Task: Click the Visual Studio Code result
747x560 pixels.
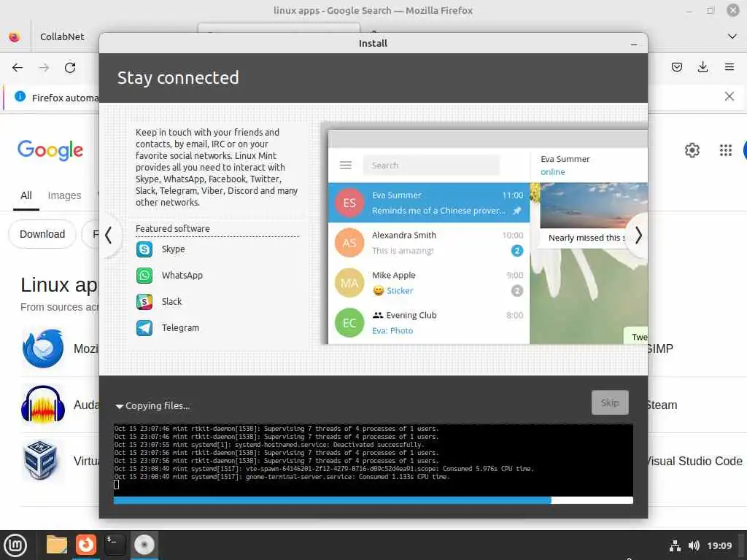Action: coord(695,461)
